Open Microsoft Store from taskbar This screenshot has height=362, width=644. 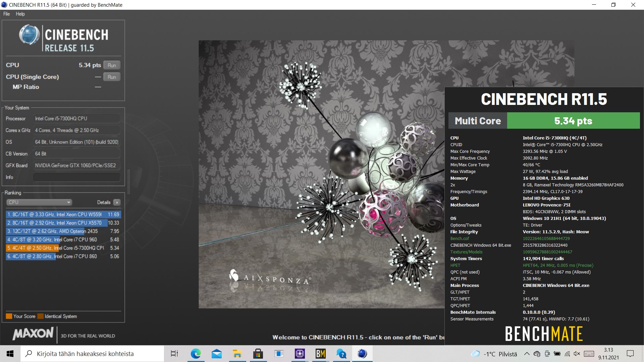(258, 354)
